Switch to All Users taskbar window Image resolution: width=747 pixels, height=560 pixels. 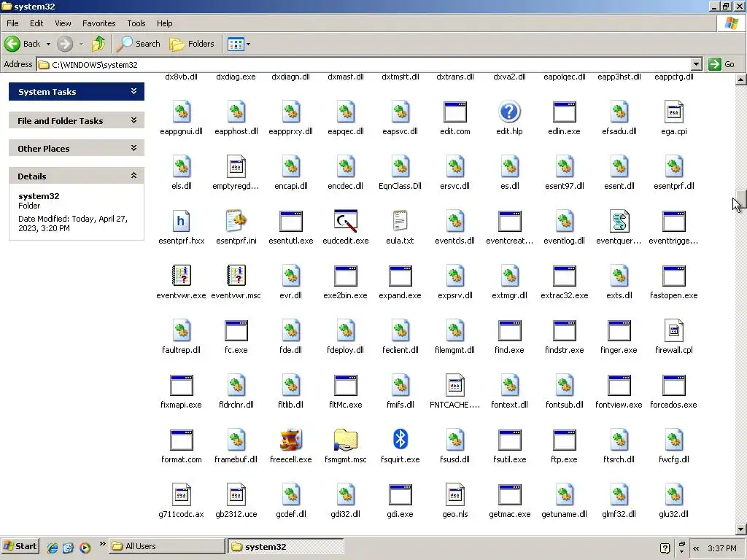pos(167,546)
